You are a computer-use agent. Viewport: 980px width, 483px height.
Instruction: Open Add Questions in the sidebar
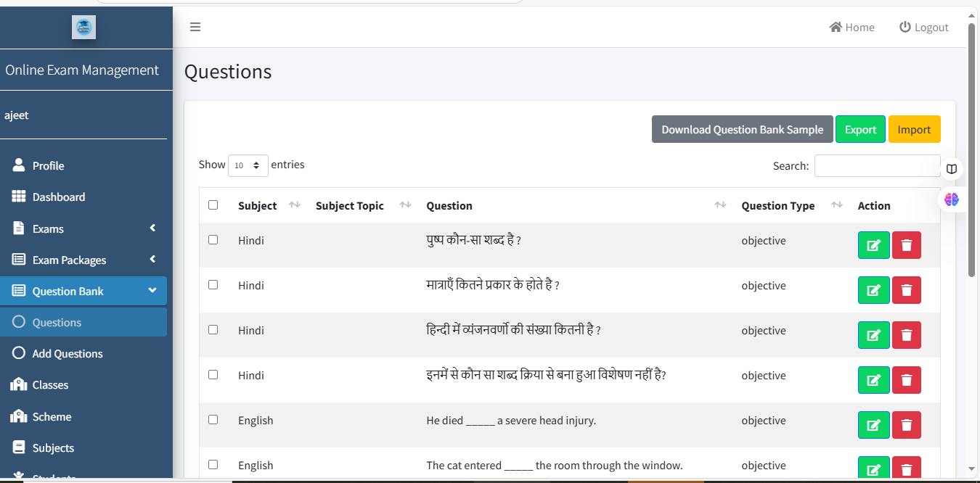[68, 354]
